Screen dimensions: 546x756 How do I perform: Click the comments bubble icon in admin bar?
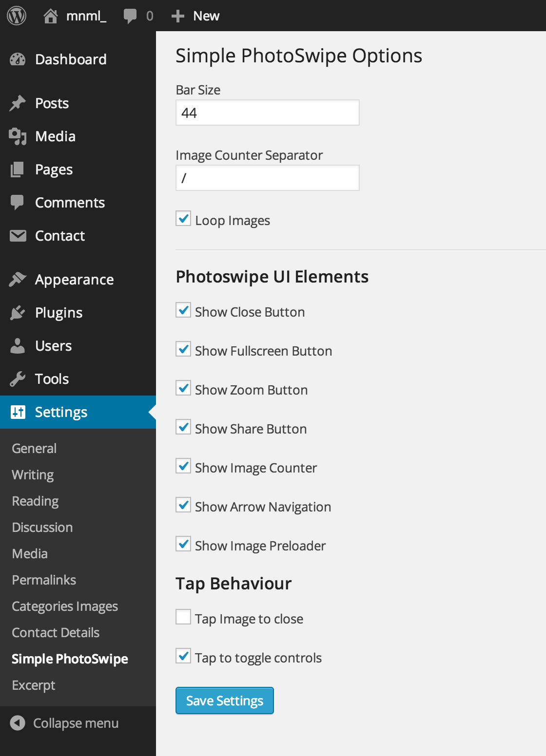130,16
